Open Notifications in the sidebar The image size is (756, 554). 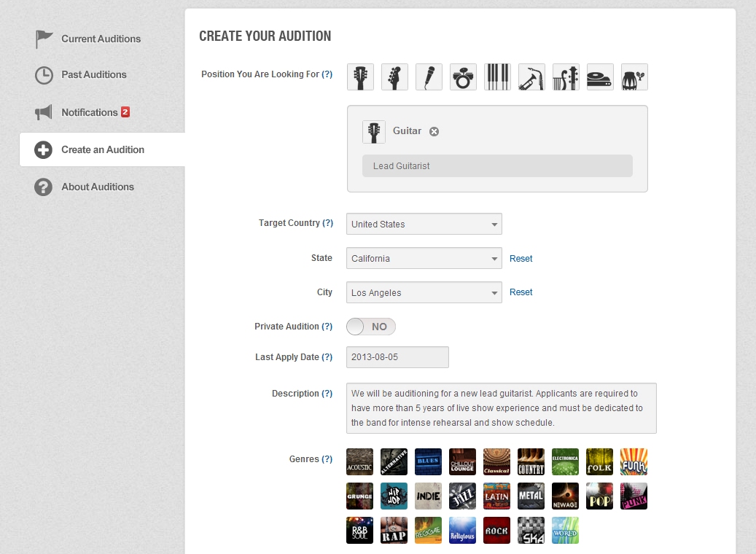89,112
